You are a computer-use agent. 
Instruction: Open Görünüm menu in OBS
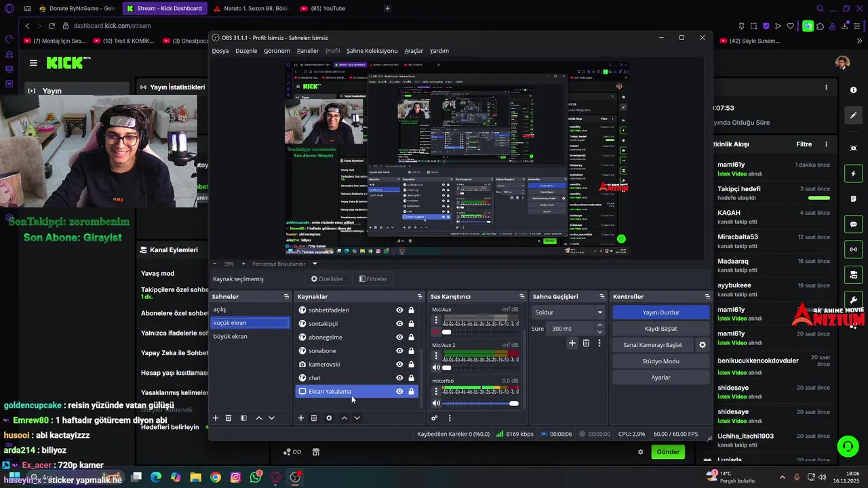[277, 51]
